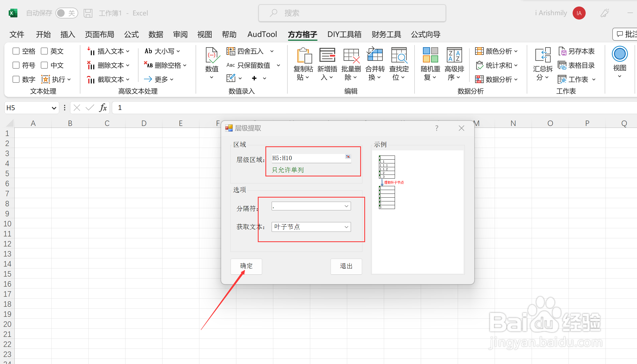
Task: Click the 确定 confirm button
Action: [246, 266]
